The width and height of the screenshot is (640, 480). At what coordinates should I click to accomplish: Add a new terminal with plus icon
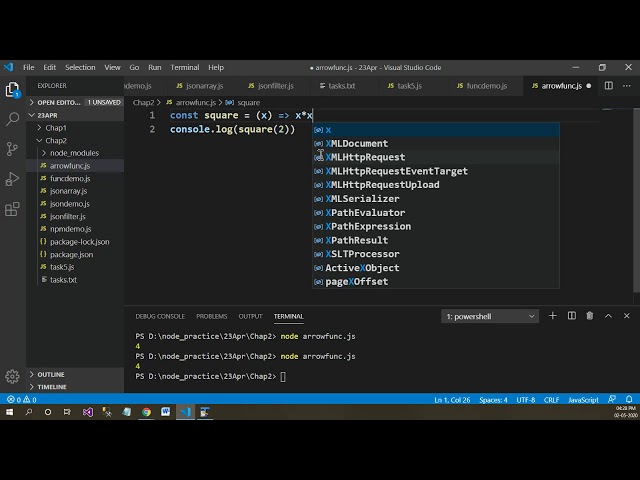point(553,316)
